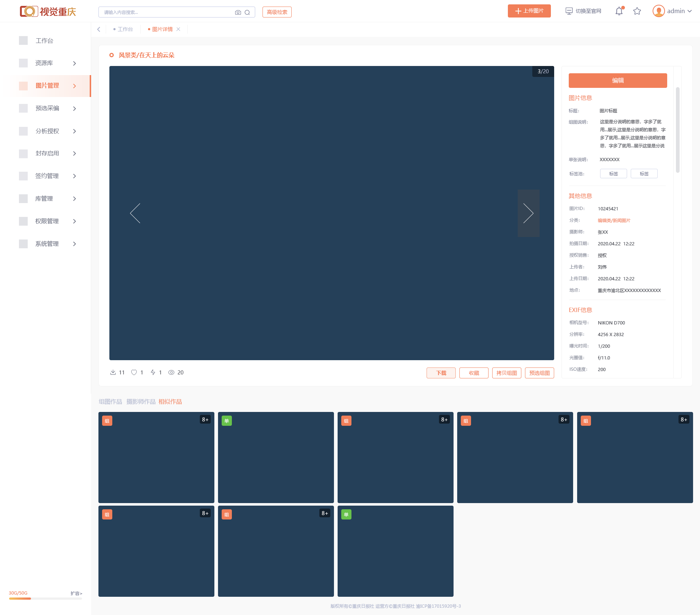Open 工作台 in the sidebar

pos(44,41)
